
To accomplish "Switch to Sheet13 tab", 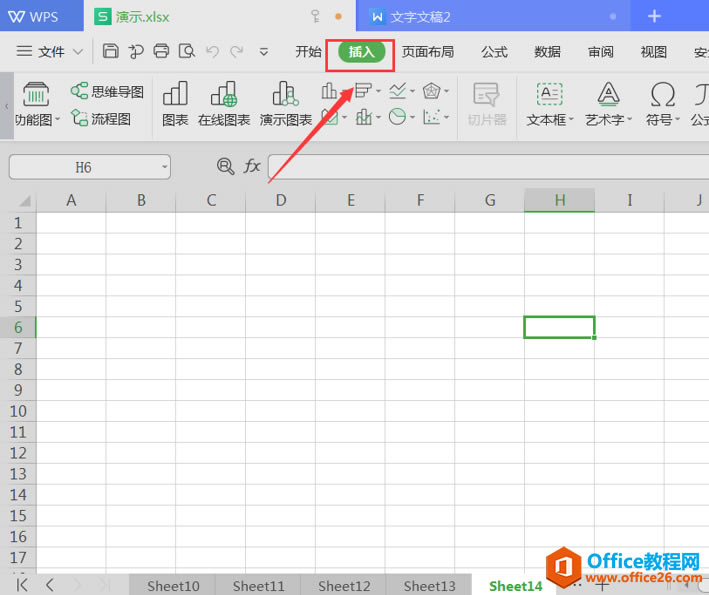I will pyautogui.click(x=429, y=586).
